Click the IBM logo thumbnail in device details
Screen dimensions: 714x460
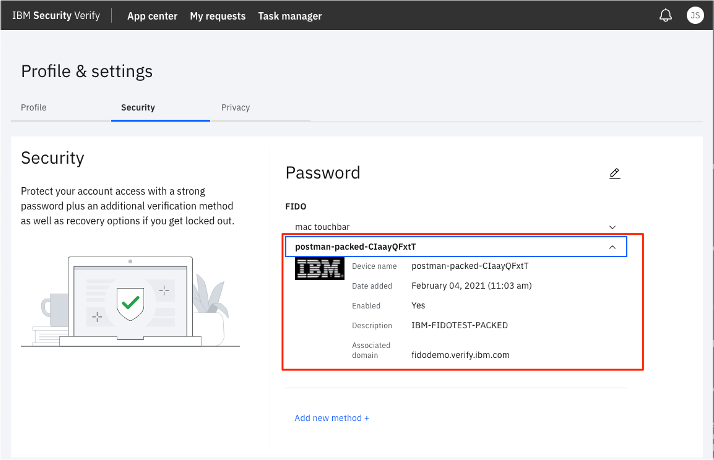coord(319,269)
